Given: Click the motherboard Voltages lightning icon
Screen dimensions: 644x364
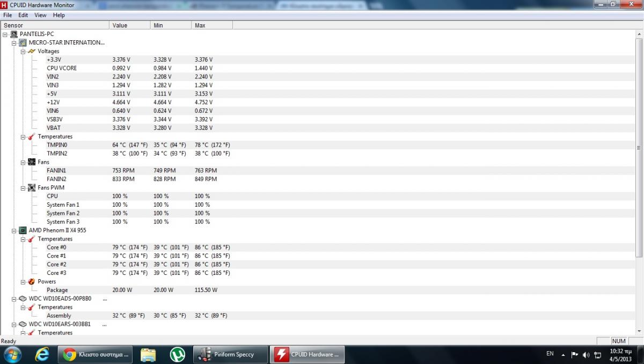Looking at the screenshot, I should 32,51.
